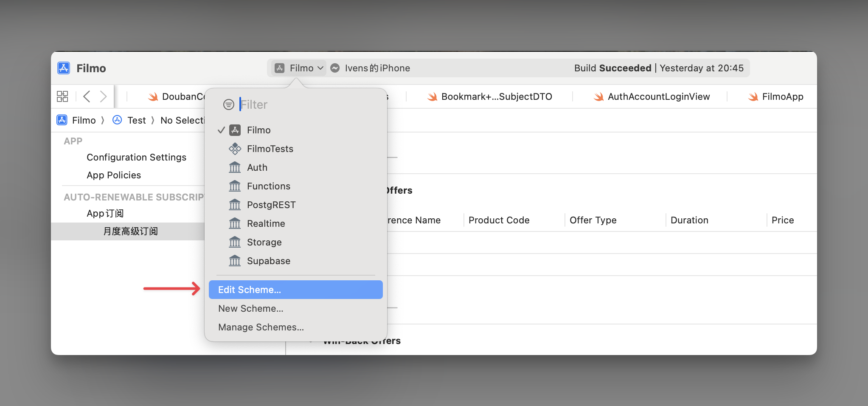Open Manage Schemes…
Viewport: 868px width, 406px height.
pos(261,327)
